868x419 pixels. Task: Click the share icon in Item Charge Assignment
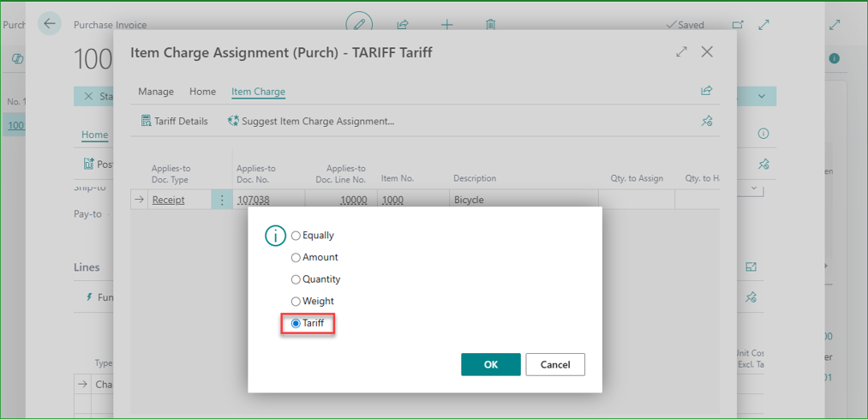pos(706,91)
